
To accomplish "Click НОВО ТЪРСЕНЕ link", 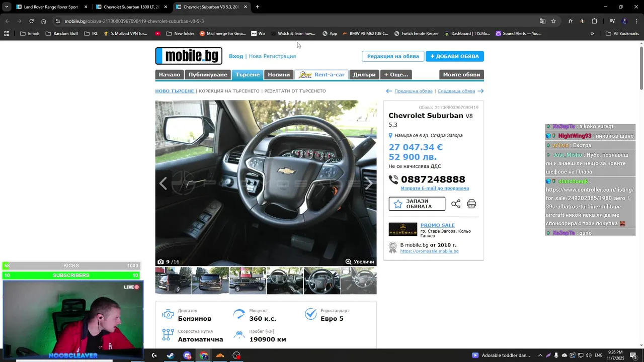I will pyautogui.click(x=174, y=91).
